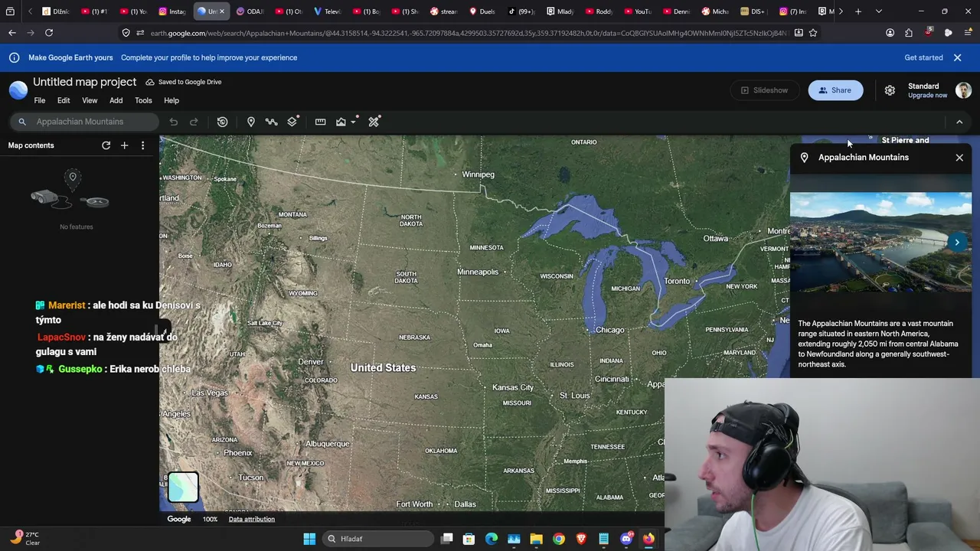This screenshot has width=980, height=551.
Task: Click the Saved to Google Drive status
Action: click(184, 82)
